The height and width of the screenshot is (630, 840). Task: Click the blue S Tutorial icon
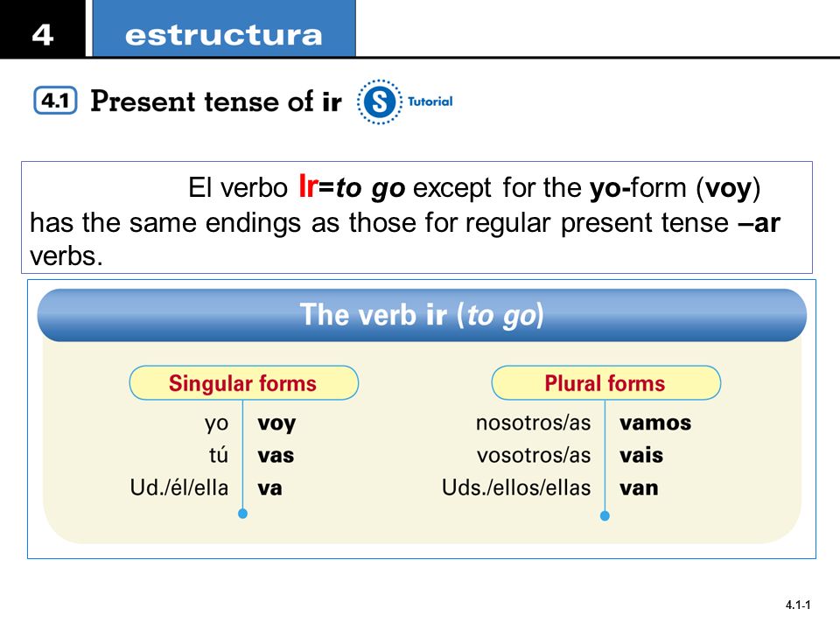tap(379, 101)
